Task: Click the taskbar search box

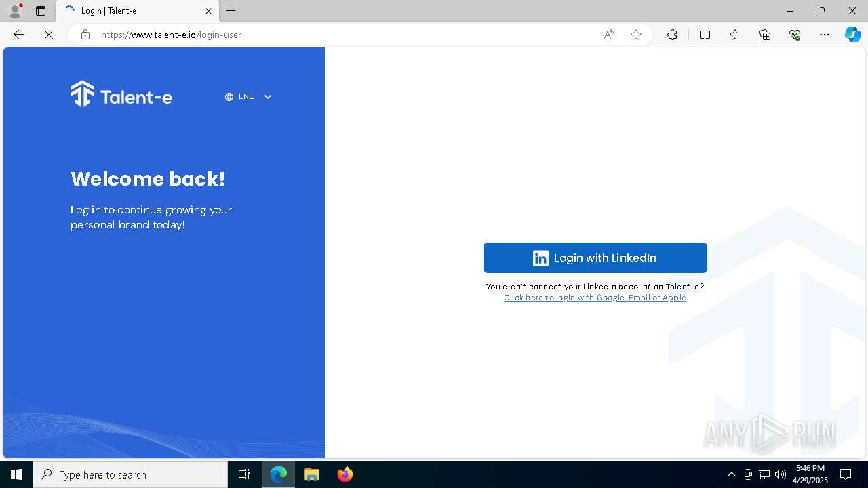Action: [x=130, y=474]
